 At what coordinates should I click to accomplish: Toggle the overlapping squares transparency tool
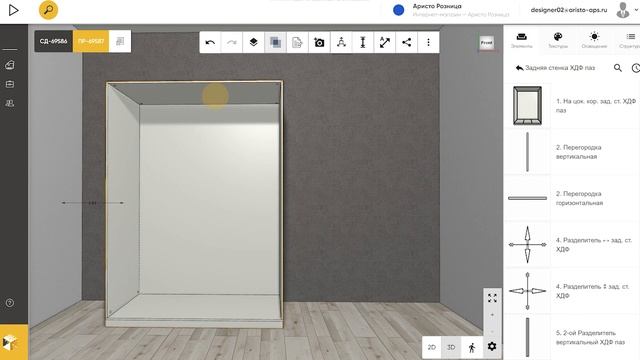click(x=276, y=42)
